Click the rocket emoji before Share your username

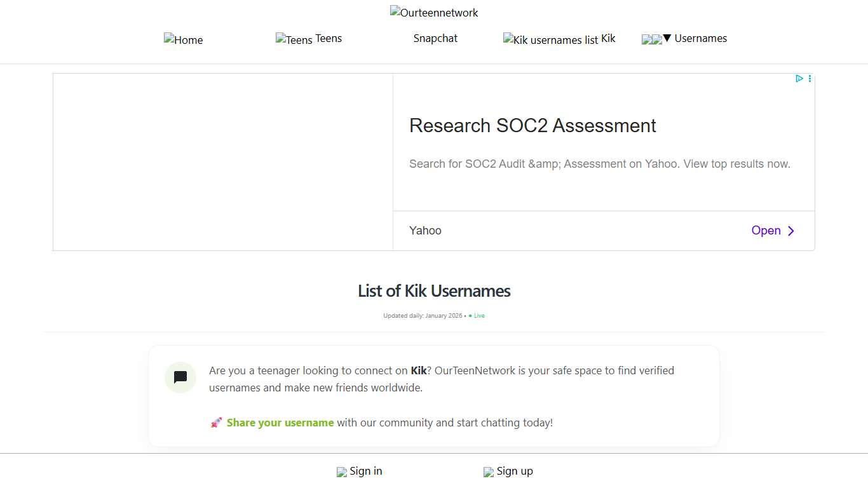click(216, 422)
